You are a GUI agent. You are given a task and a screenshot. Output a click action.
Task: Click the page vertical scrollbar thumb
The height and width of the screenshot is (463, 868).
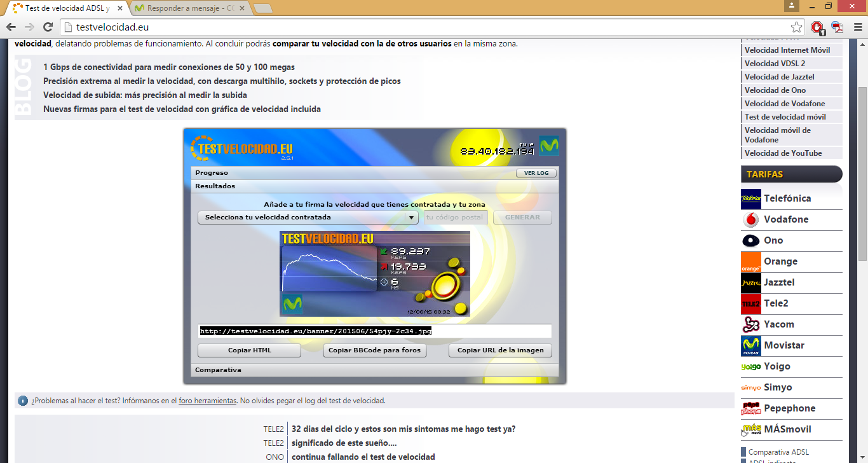(x=862, y=174)
